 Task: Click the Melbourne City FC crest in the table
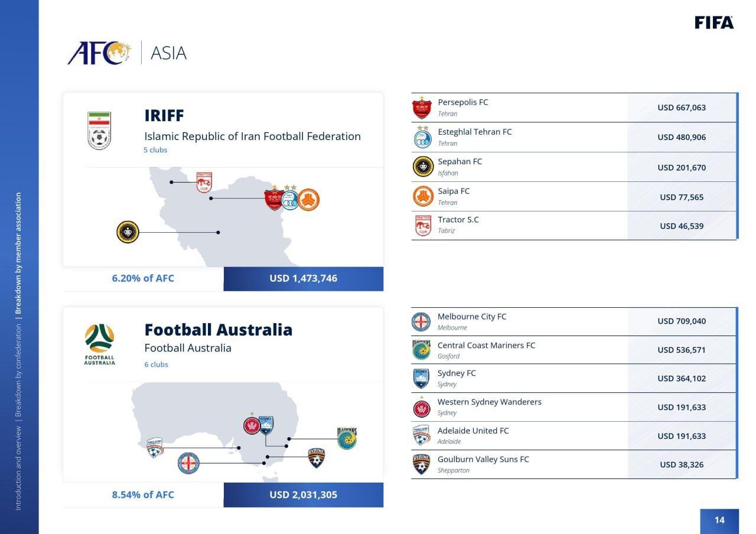click(x=421, y=321)
